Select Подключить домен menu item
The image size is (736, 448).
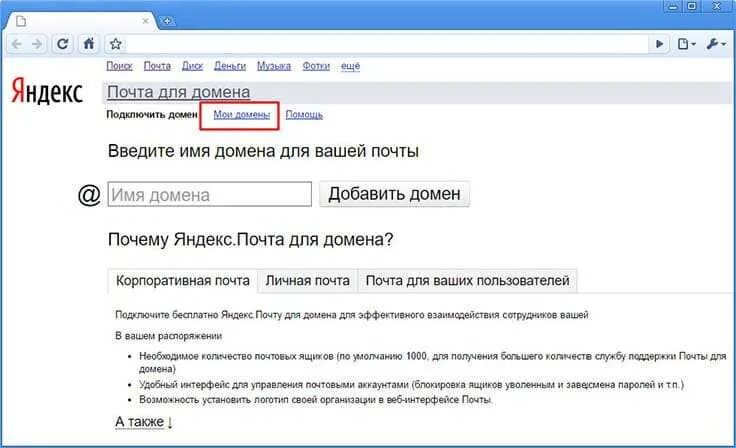(x=152, y=115)
